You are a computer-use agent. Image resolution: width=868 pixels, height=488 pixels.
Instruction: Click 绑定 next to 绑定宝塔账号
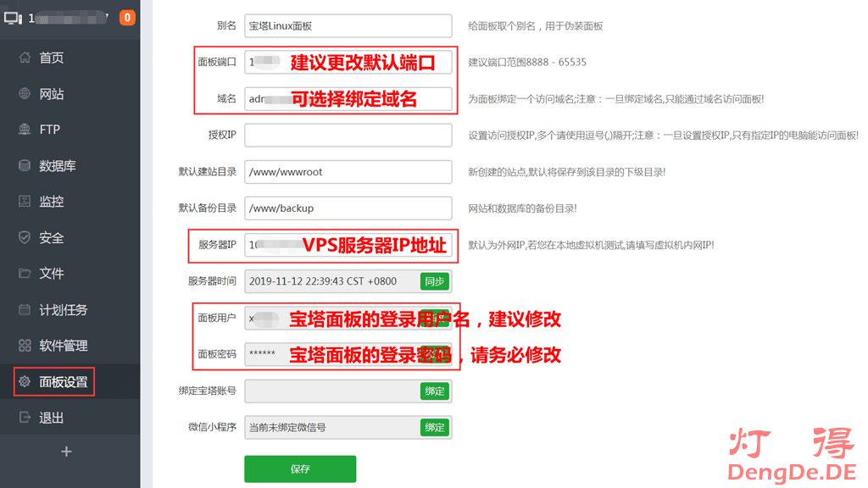tap(434, 391)
